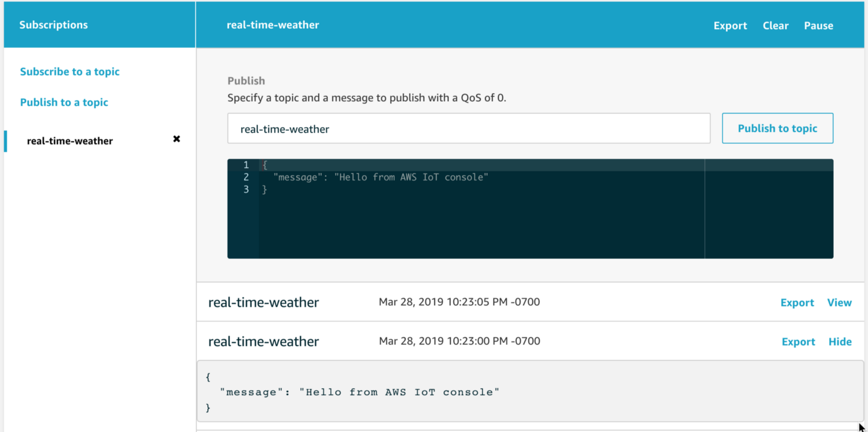Image resolution: width=868 pixels, height=432 pixels.
Task: Click line number 3 in the editor gutter
Action: [246, 189]
